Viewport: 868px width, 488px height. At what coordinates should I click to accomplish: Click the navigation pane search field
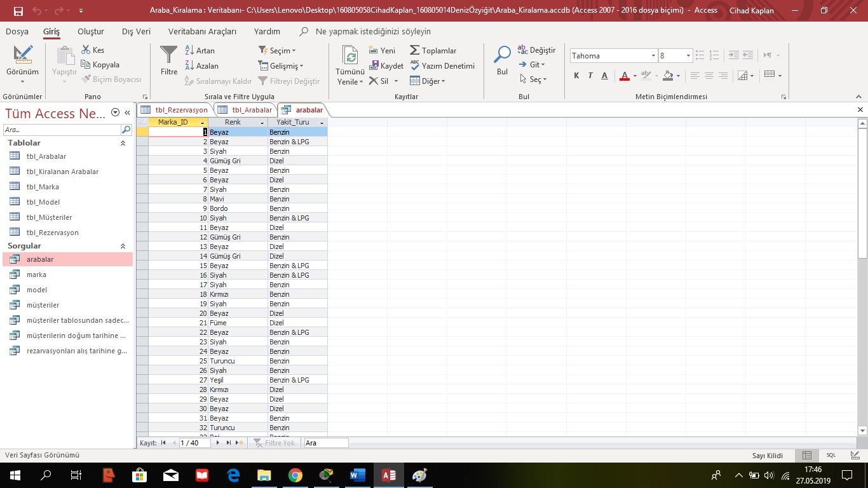click(x=62, y=130)
